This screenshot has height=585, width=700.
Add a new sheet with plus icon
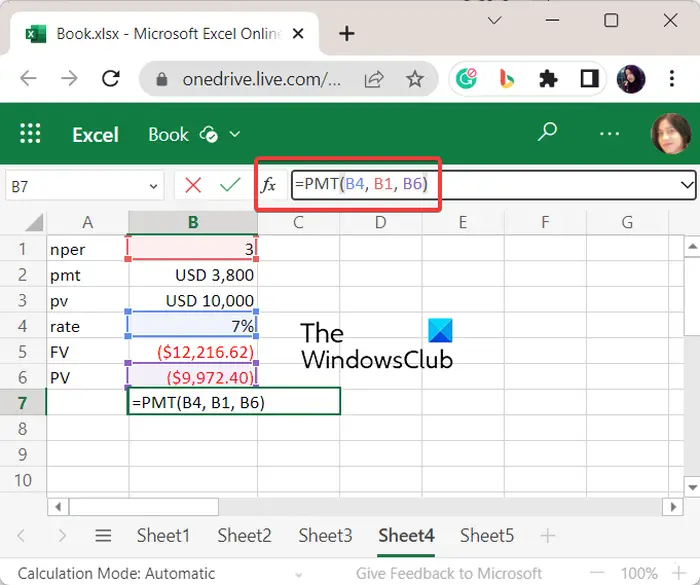pos(547,535)
